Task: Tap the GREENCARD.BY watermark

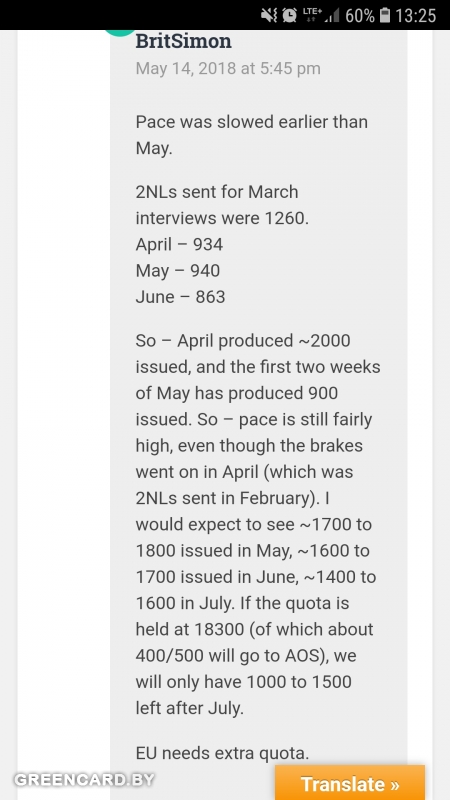Action: coord(84,780)
